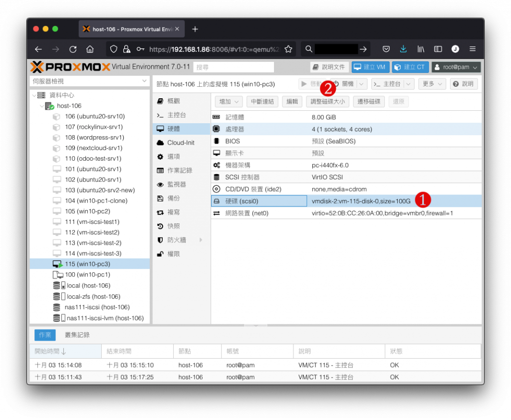Select the processor row 處理器

346,129
